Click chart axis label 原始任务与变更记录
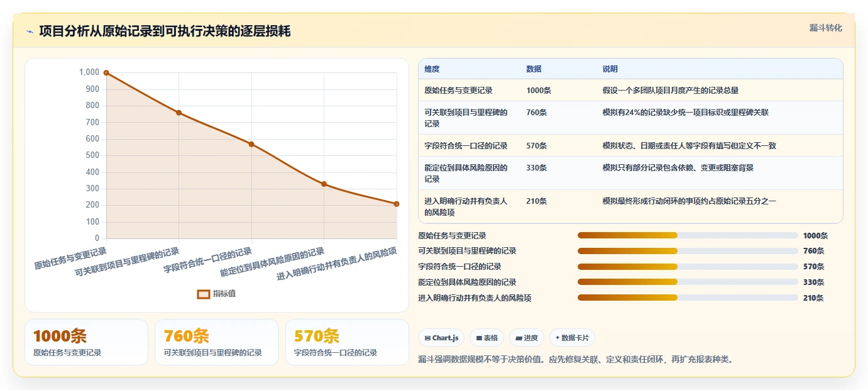This screenshot has height=390, width=868. pyautogui.click(x=70, y=258)
